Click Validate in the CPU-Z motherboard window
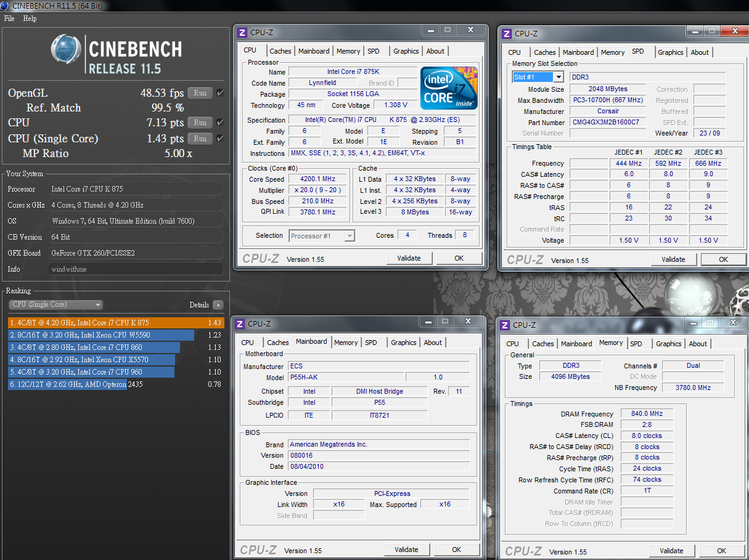 point(407,550)
